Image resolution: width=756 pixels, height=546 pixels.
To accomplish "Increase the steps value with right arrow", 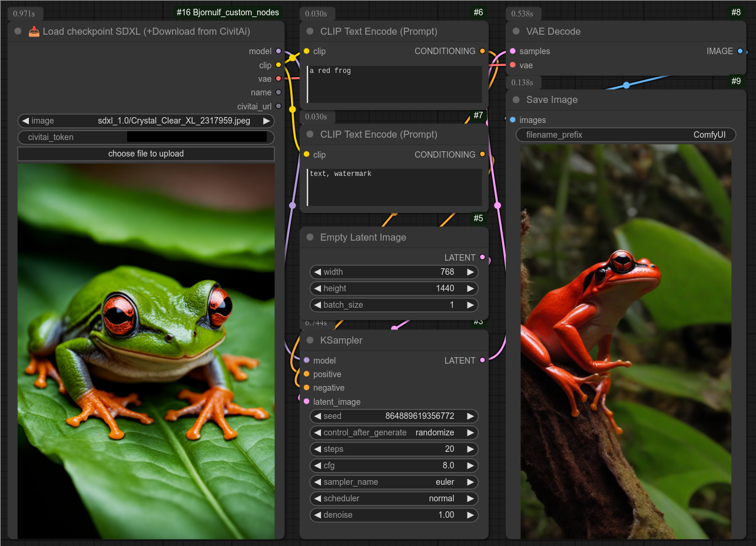I will click(470, 449).
